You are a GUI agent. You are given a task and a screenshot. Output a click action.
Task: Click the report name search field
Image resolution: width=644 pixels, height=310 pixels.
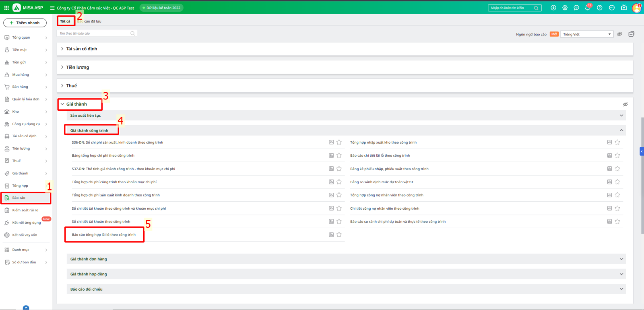pyautogui.click(x=95, y=33)
